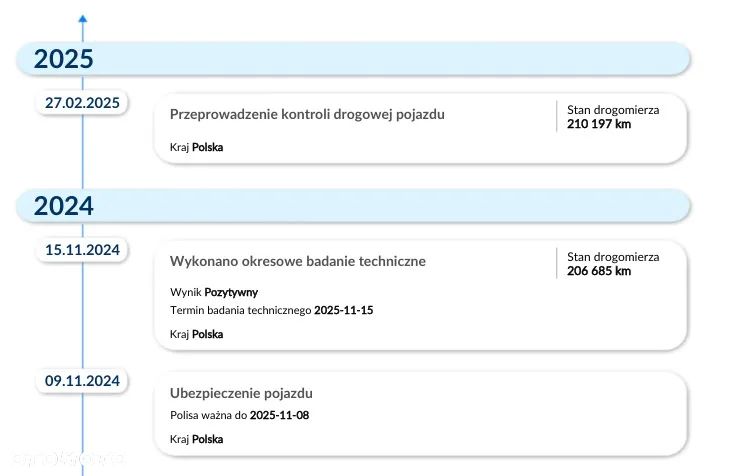
Task: Click the 'Stan drogomierza' label in the 15.11.2024 card
Action: point(613,257)
